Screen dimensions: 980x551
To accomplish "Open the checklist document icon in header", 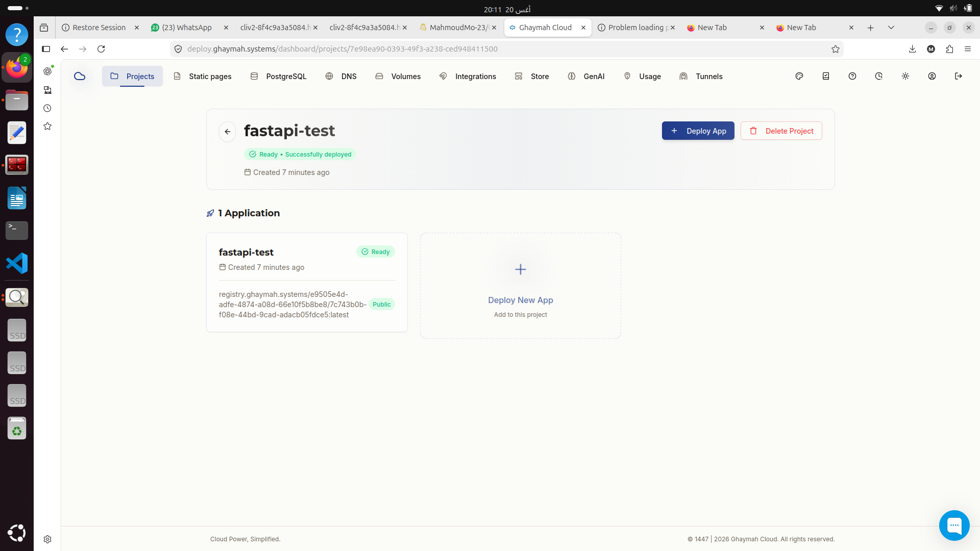I will 826,76.
